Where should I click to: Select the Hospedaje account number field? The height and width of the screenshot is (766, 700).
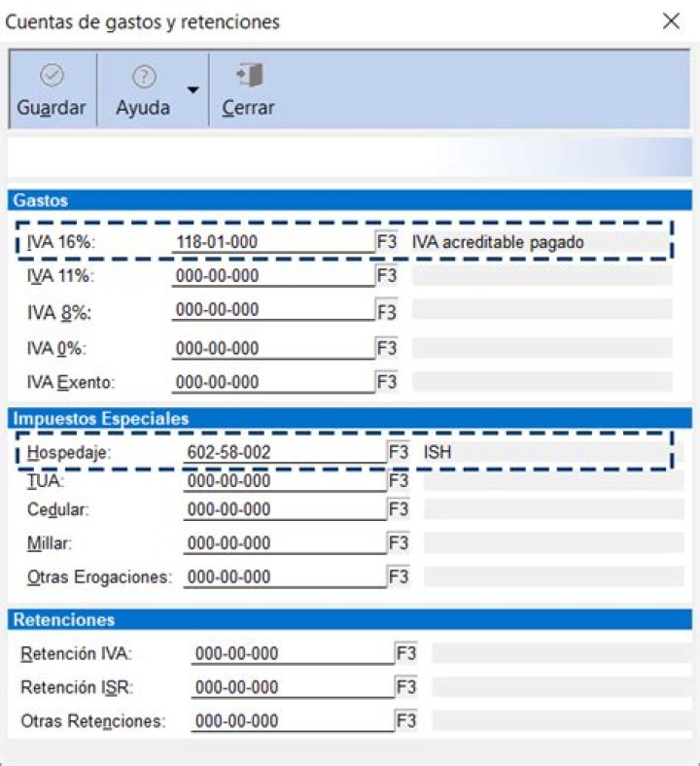(x=284, y=452)
